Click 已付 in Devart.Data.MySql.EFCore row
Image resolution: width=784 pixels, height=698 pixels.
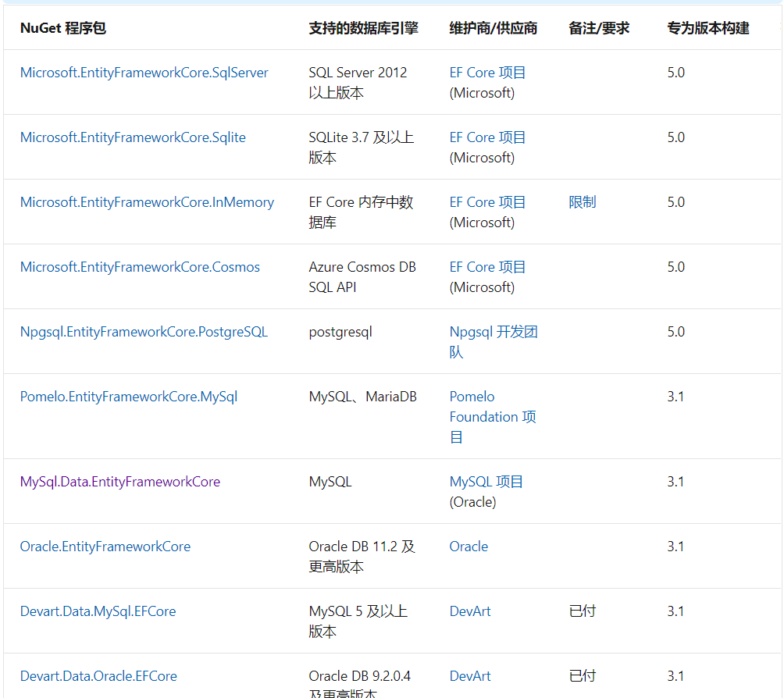(583, 611)
